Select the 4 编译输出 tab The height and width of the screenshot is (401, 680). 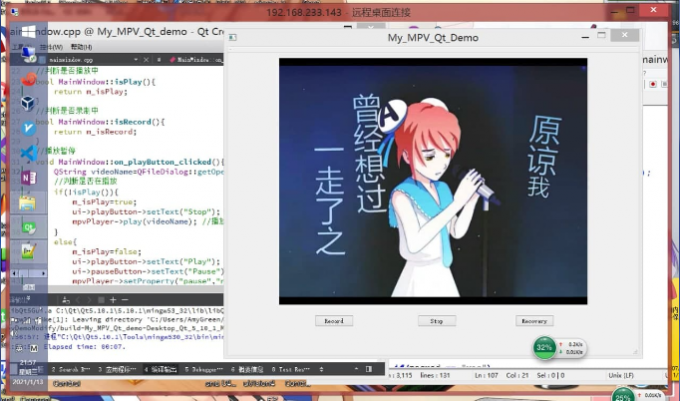click(x=160, y=369)
